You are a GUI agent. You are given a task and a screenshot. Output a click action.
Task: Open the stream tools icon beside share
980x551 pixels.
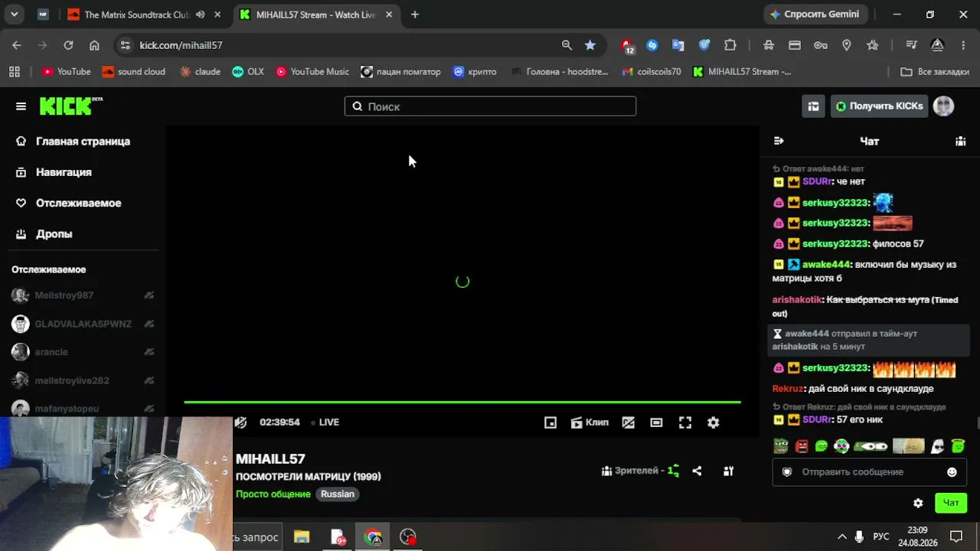(729, 471)
